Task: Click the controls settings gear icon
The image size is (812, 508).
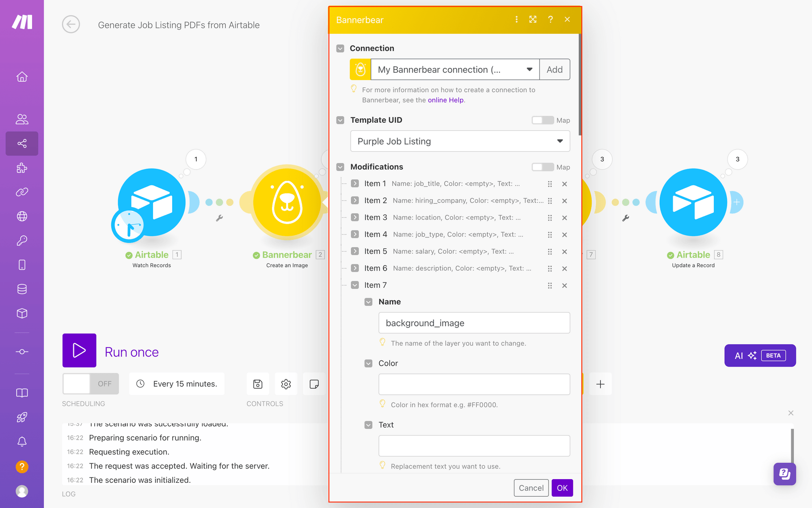Action: 286,383
